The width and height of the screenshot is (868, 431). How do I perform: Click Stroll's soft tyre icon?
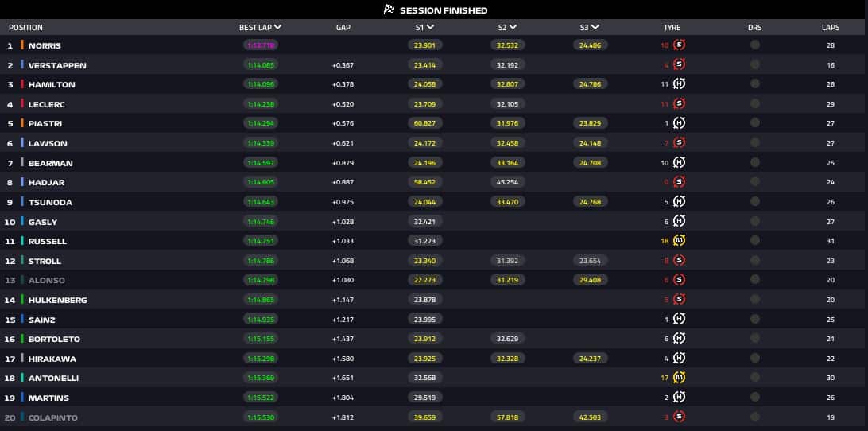(680, 260)
